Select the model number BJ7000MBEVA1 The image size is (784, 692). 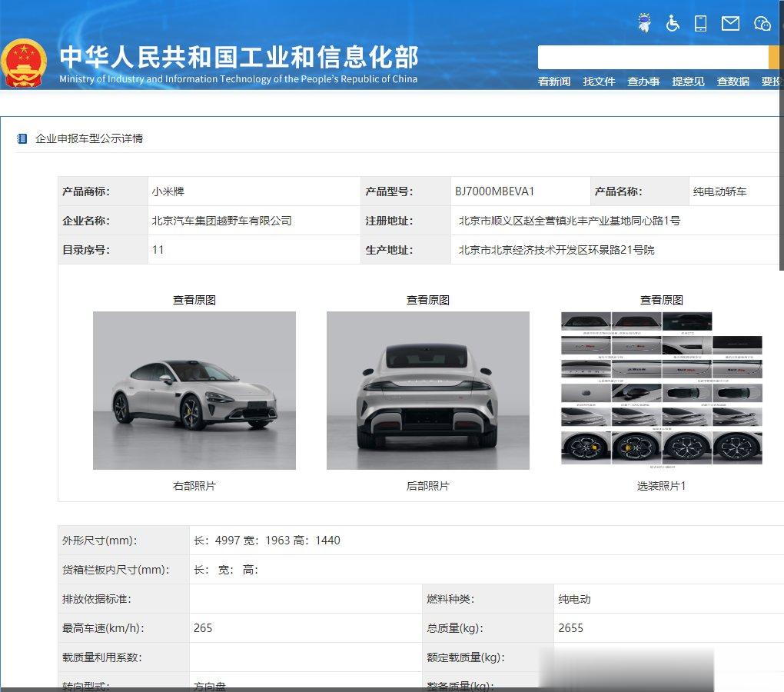pyautogui.click(x=494, y=191)
